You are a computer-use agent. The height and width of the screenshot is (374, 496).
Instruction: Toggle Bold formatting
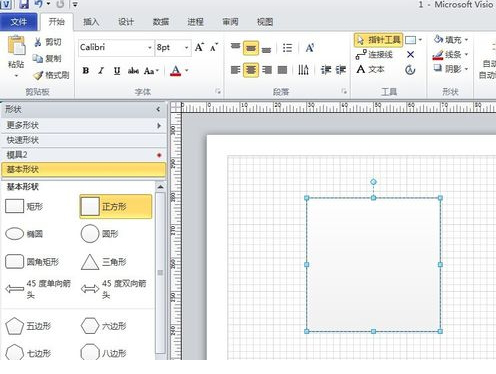coord(86,71)
